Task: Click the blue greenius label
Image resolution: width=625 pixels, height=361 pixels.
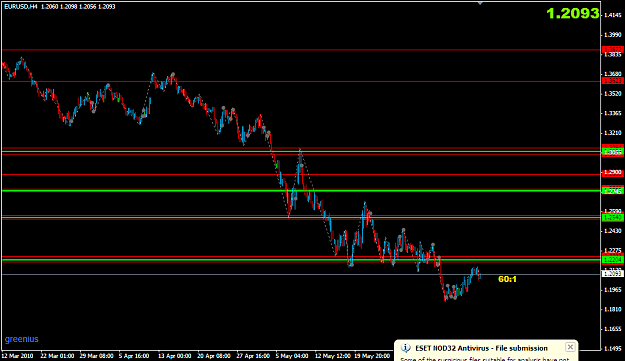Action: 22,339
